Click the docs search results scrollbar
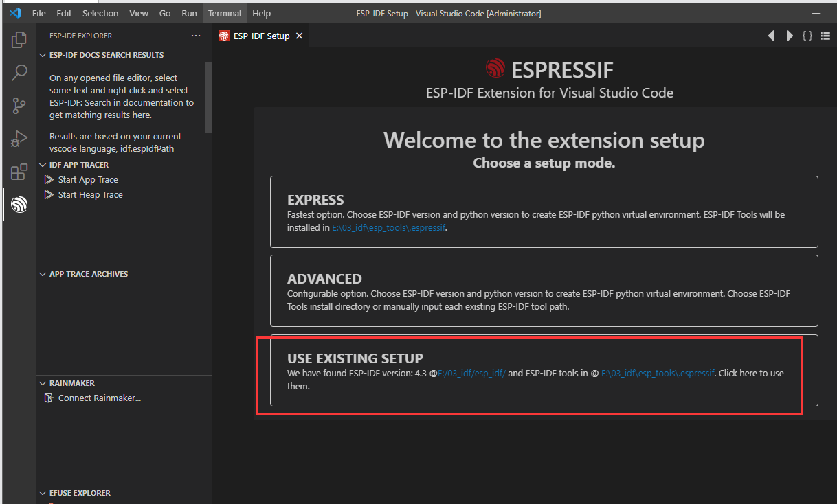The image size is (837, 504). pyautogui.click(x=208, y=96)
